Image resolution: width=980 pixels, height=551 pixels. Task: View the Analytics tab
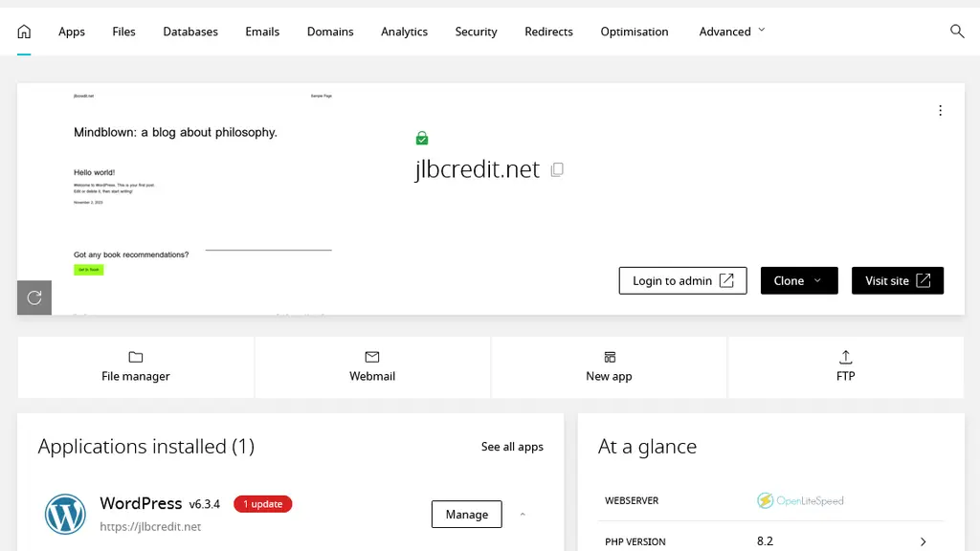[x=405, y=32]
